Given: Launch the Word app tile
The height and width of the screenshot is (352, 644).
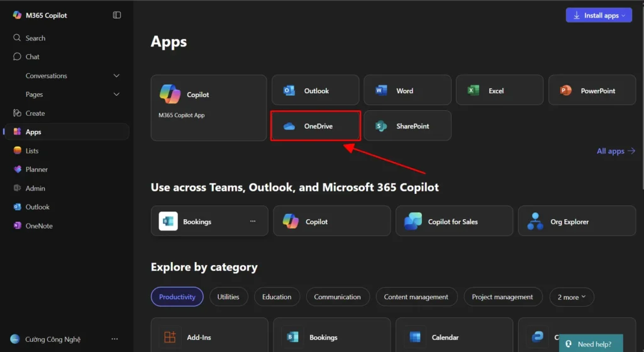Looking at the screenshot, I should pyautogui.click(x=408, y=90).
